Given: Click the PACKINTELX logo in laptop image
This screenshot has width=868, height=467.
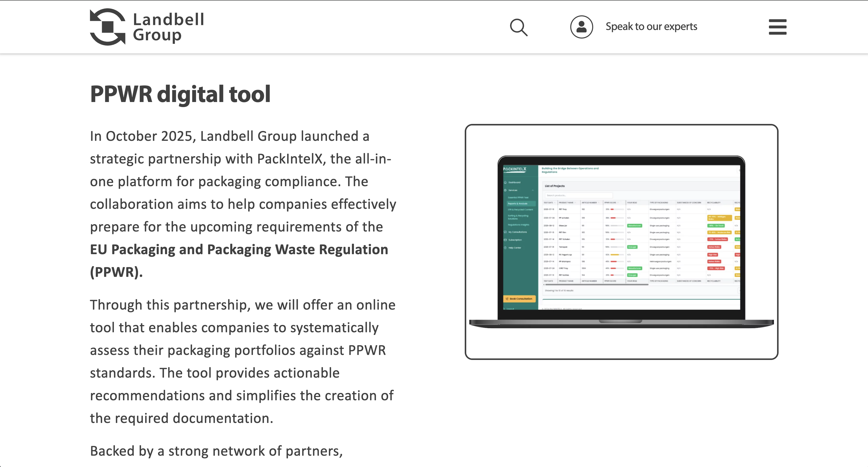Looking at the screenshot, I should click(x=515, y=169).
